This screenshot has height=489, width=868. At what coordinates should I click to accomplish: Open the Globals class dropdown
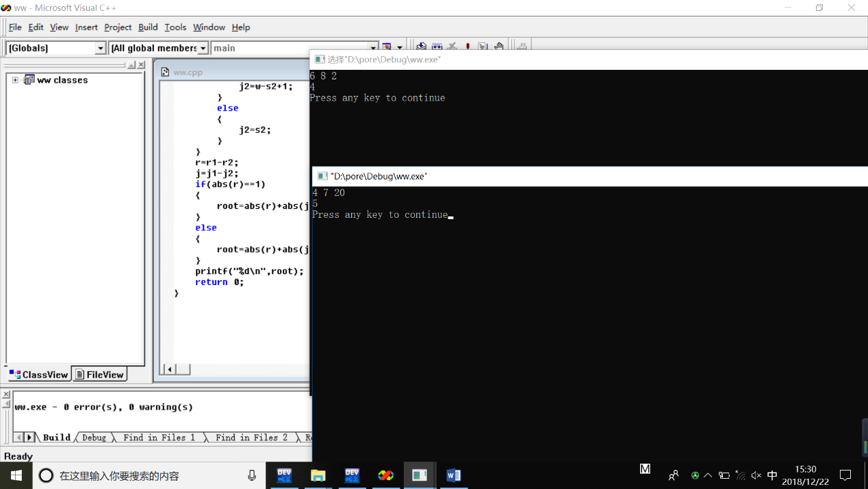[x=101, y=48]
